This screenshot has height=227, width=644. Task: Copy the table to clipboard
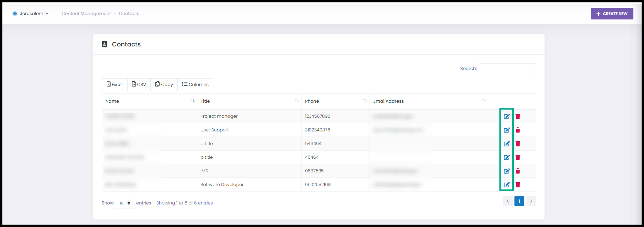pos(164,84)
